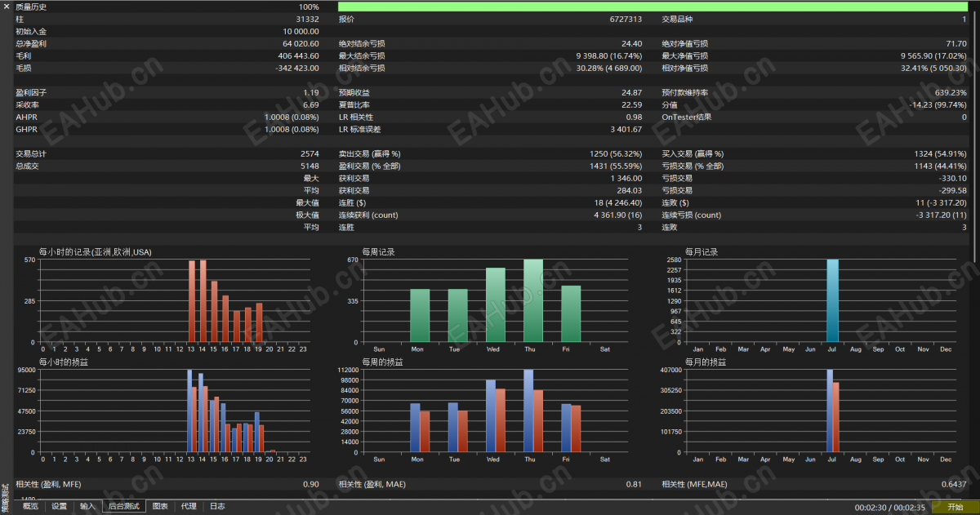Select 卖出交易 value 1250 (56.32%)
Viewport: 980px width, 515px height.
(616, 153)
